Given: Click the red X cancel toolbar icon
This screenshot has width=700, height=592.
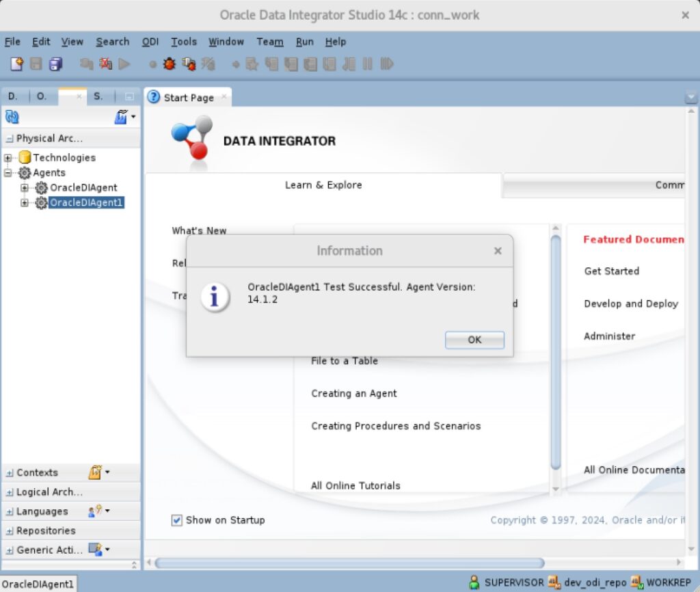Looking at the screenshot, I should [x=105, y=64].
